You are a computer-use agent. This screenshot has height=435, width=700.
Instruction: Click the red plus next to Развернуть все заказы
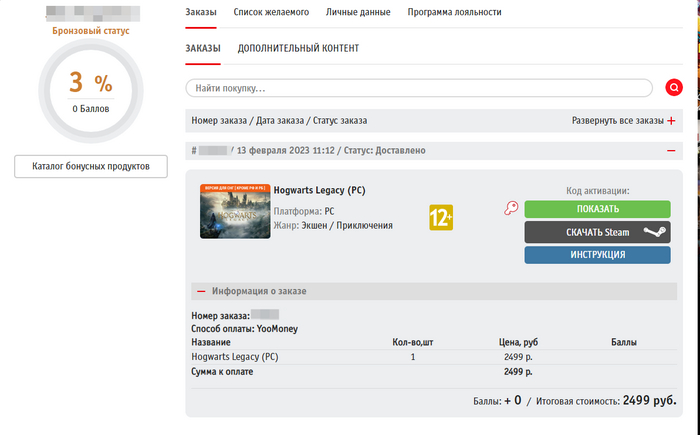(x=671, y=121)
